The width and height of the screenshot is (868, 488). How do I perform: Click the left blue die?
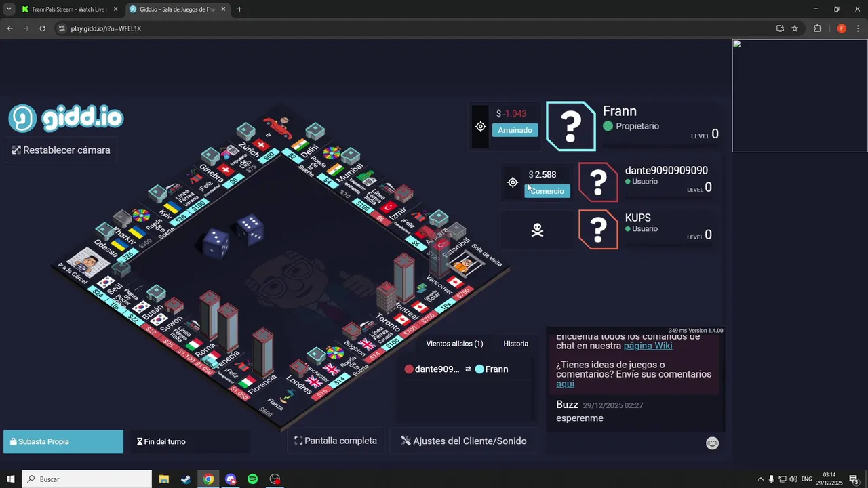(x=216, y=243)
